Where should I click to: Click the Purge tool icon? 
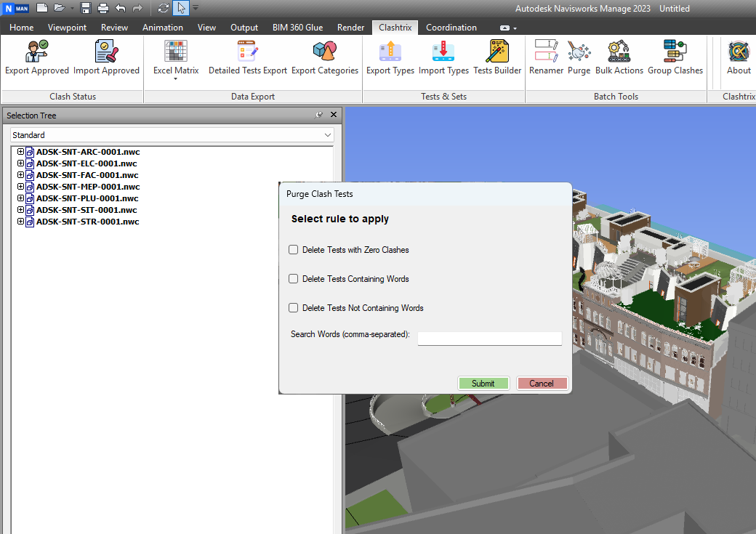(x=579, y=51)
